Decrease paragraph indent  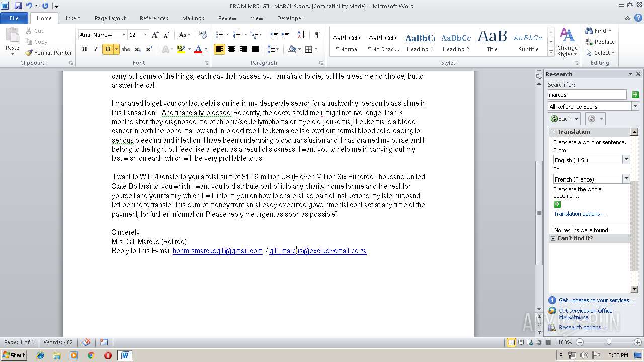[274, 35]
